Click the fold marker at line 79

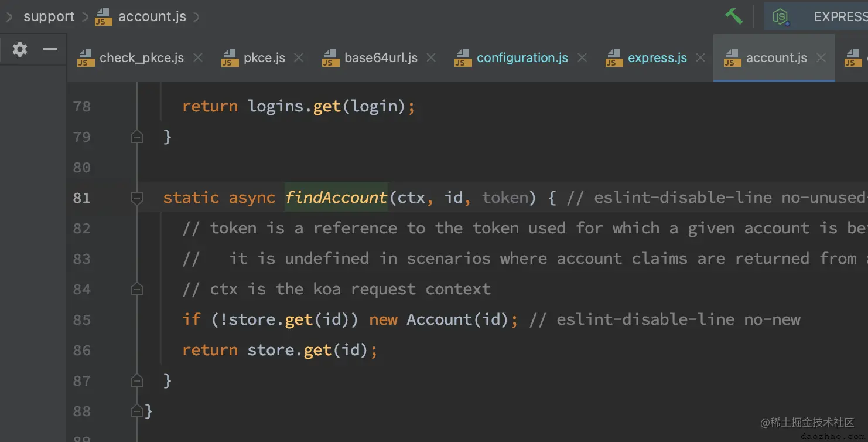click(x=137, y=137)
